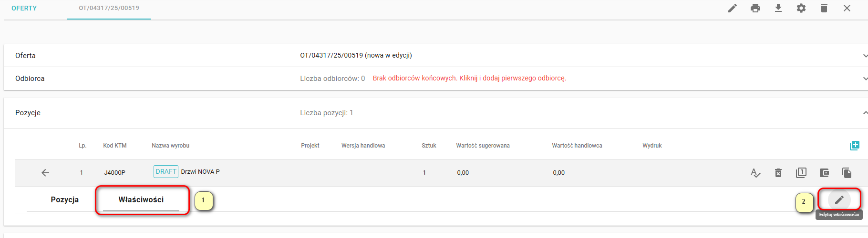Image resolution: width=868 pixels, height=238 pixels.
Task: Expand the Oferta section chevron
Action: [x=865, y=56]
